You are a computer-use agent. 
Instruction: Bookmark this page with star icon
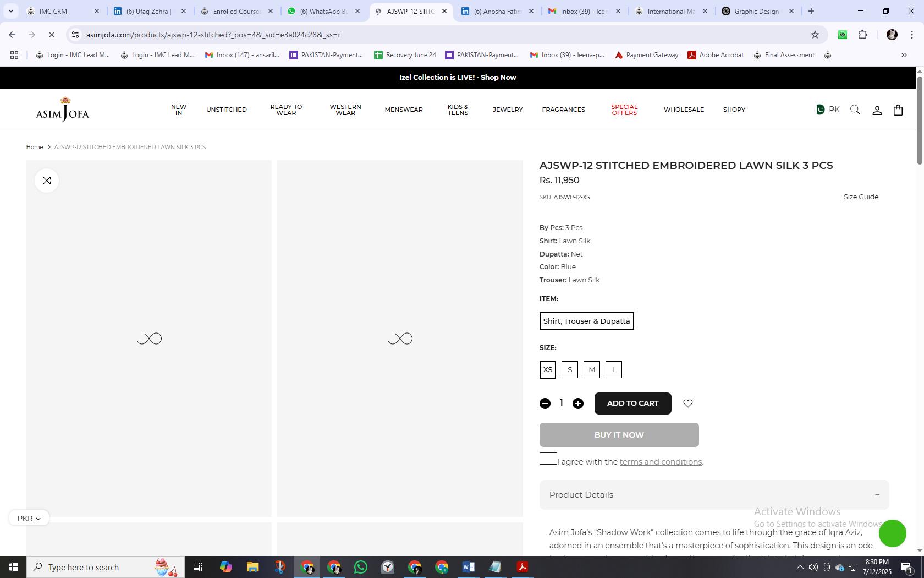[815, 35]
